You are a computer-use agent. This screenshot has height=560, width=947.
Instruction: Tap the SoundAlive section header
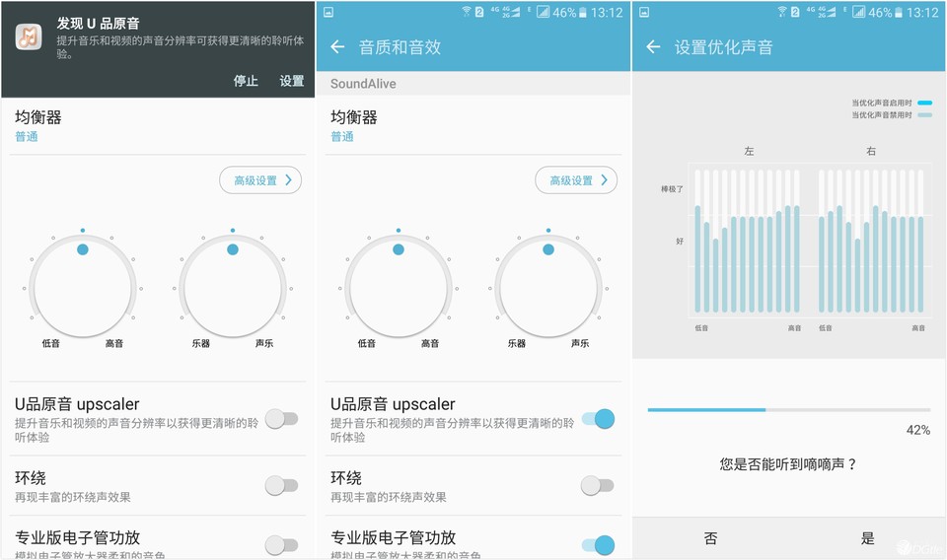(473, 84)
